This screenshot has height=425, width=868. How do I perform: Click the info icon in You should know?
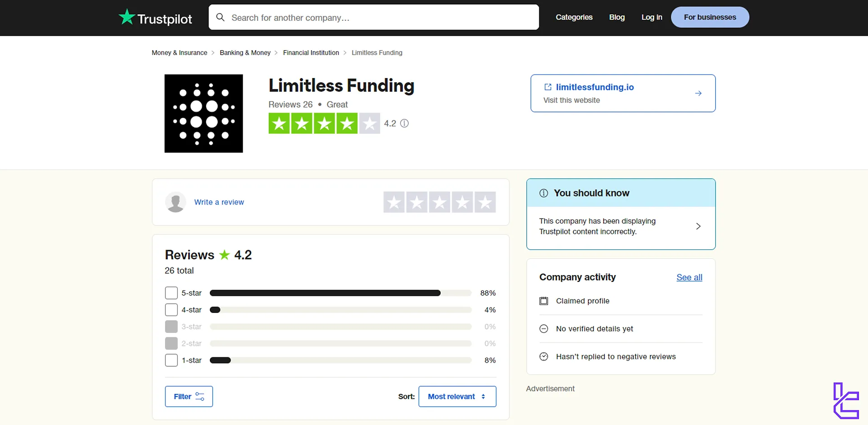[544, 193]
